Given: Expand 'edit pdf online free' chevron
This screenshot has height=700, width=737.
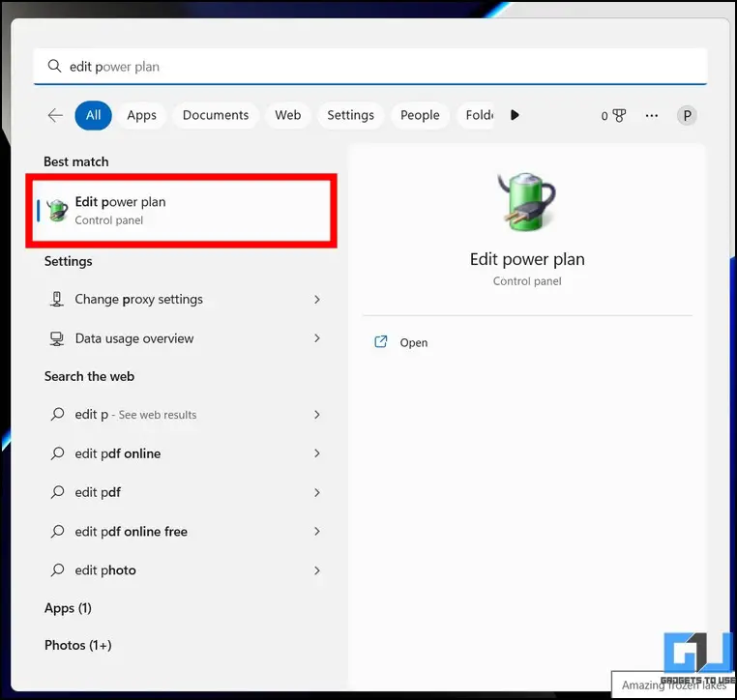Looking at the screenshot, I should point(317,532).
